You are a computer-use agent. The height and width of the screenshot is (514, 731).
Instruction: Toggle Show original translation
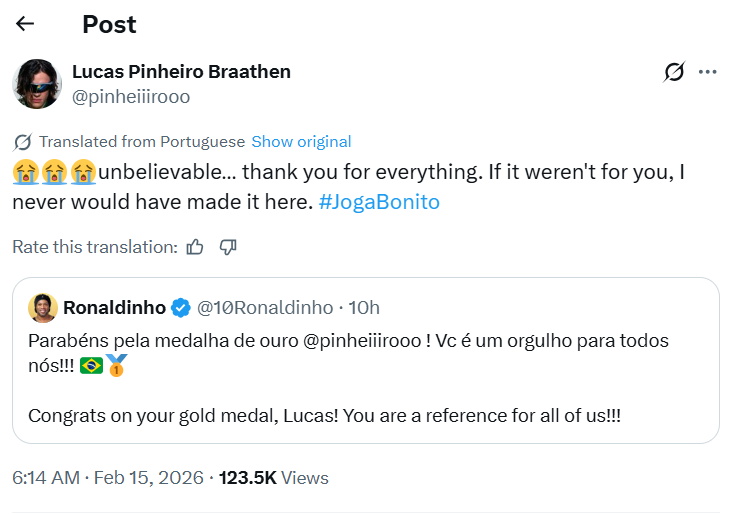tap(301, 142)
